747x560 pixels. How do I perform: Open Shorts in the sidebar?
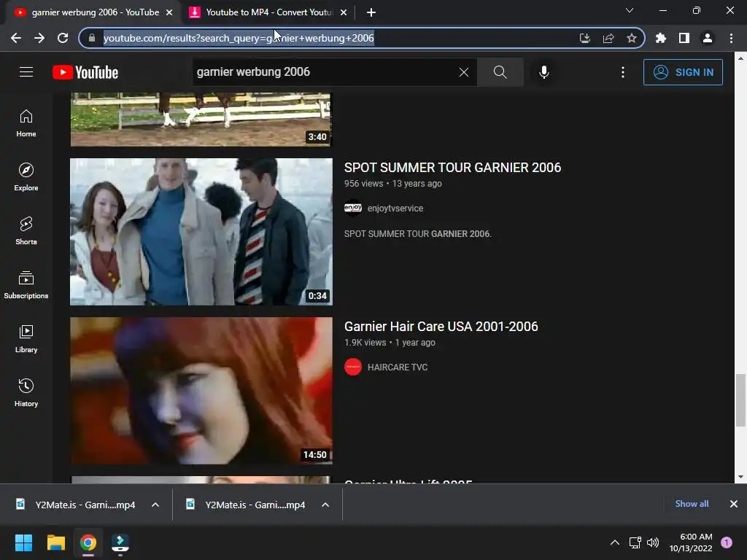click(26, 231)
